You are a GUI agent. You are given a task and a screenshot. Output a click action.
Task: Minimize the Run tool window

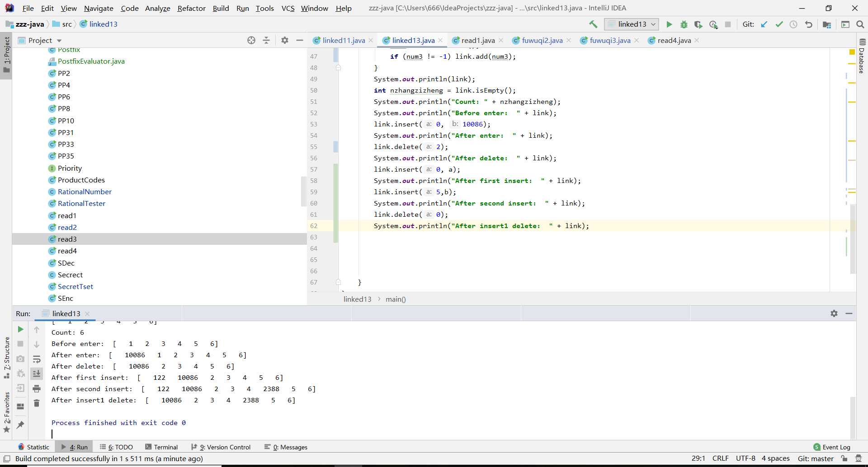coord(849,313)
